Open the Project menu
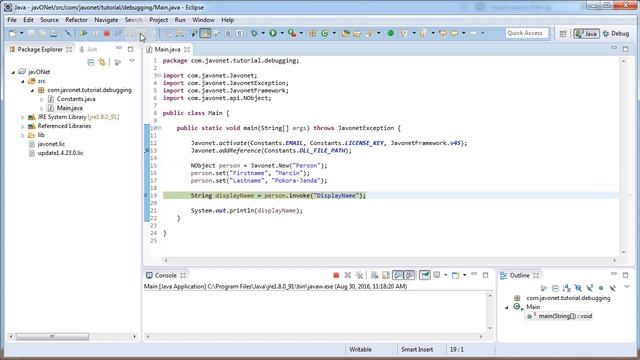This screenshot has width=640, height=360. click(x=158, y=20)
